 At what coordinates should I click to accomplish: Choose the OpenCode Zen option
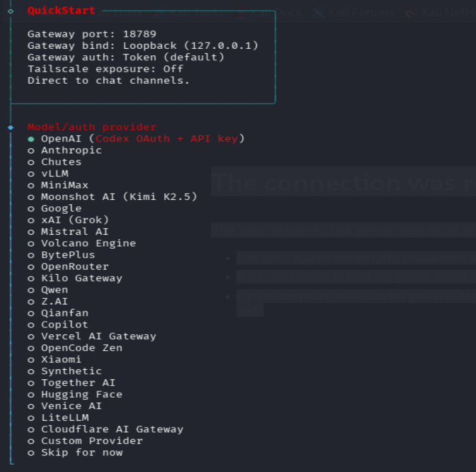coord(75,348)
